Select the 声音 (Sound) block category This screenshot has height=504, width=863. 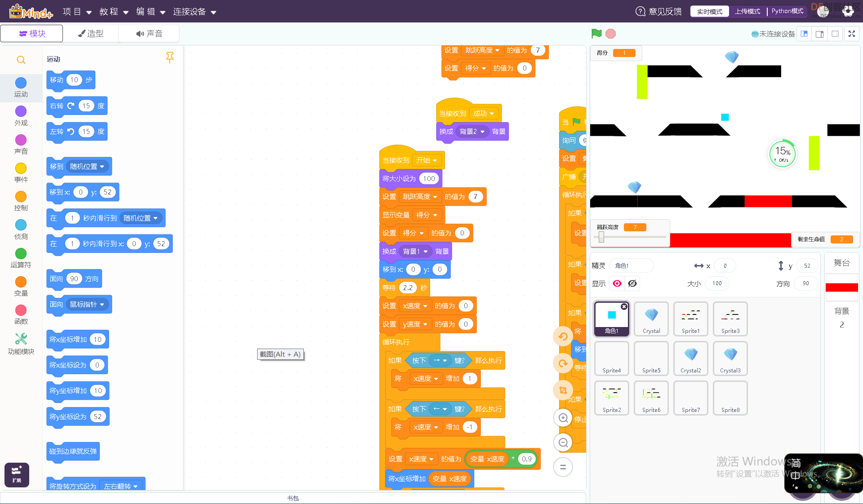pos(21,144)
